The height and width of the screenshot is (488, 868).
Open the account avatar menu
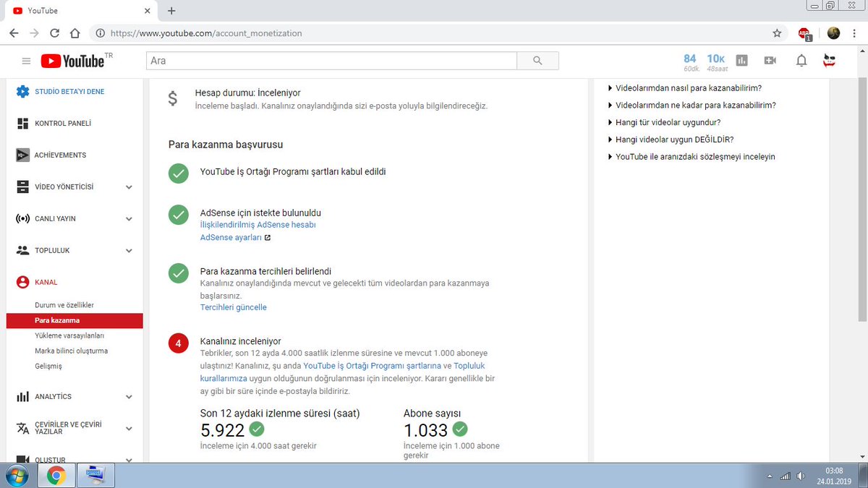tap(830, 61)
